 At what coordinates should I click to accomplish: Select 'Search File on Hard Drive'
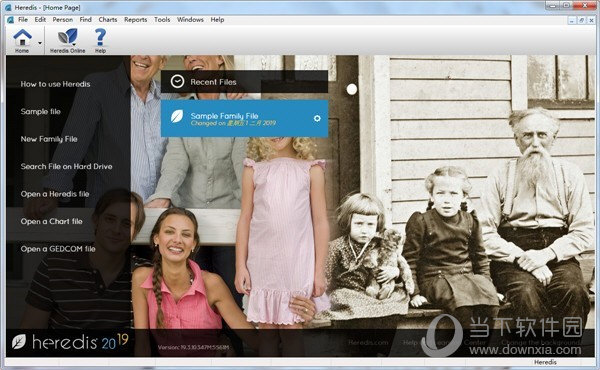tap(67, 166)
